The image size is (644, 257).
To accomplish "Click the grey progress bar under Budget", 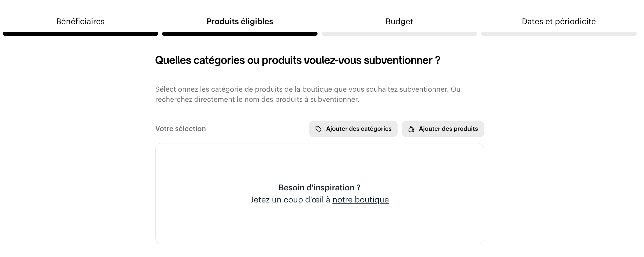I will [x=399, y=34].
